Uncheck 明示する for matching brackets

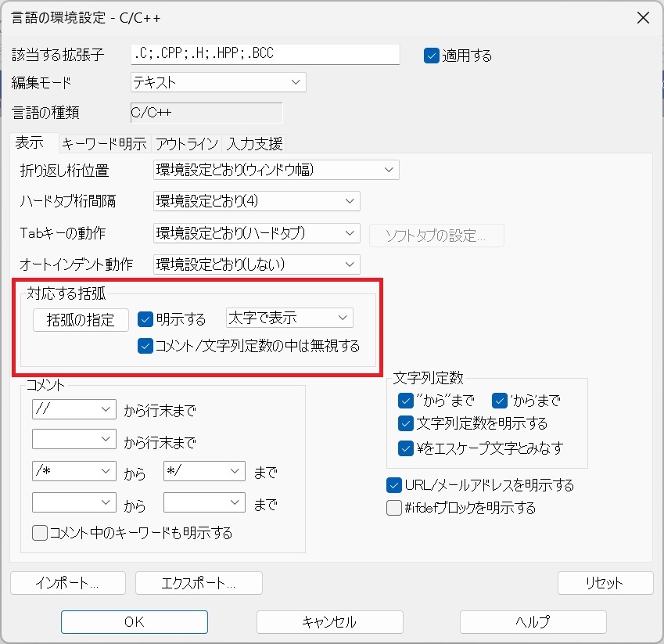coord(145,318)
